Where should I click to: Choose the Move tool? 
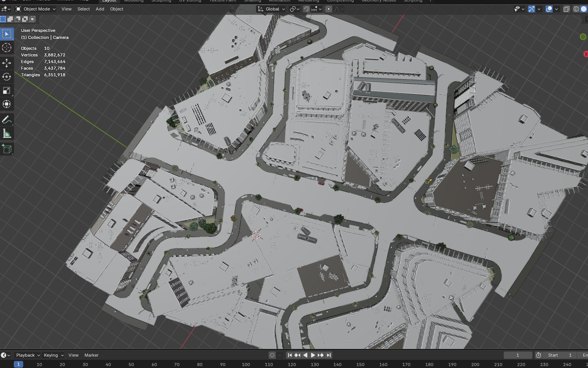pos(7,63)
